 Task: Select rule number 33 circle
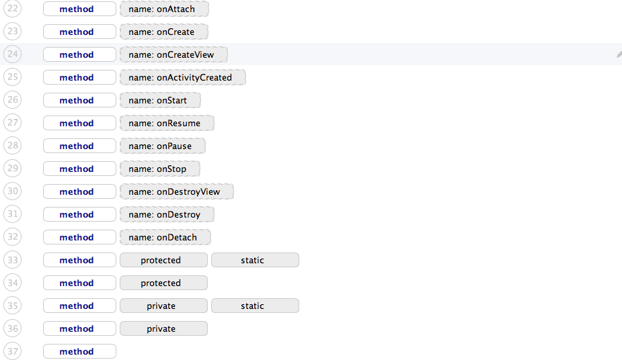click(13, 259)
